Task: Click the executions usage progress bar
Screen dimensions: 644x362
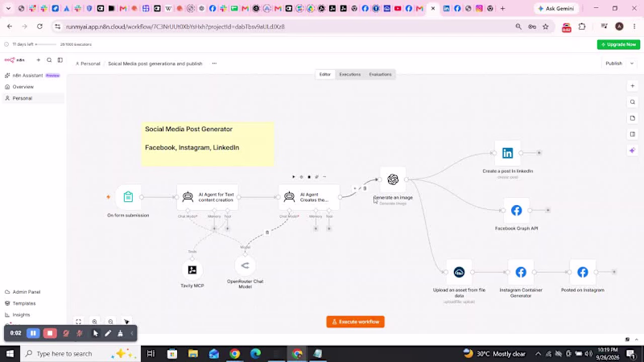Action: pyautogui.click(x=46, y=44)
